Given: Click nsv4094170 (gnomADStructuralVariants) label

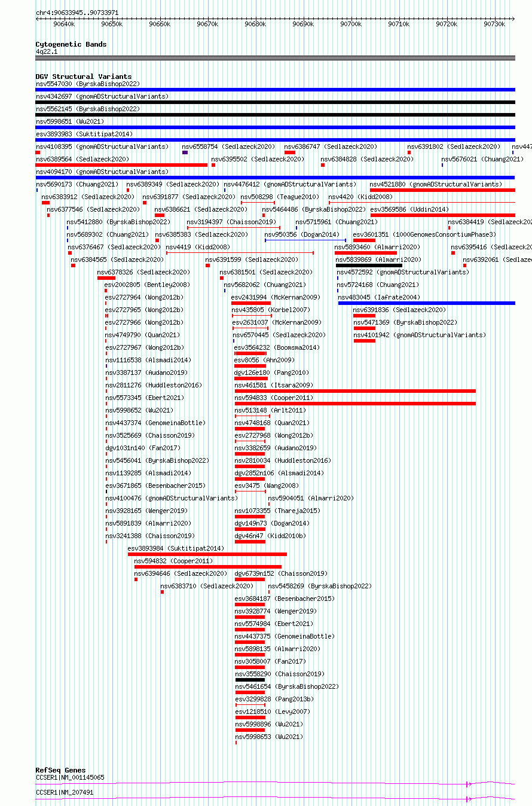Looking at the screenshot, I should [102, 172].
